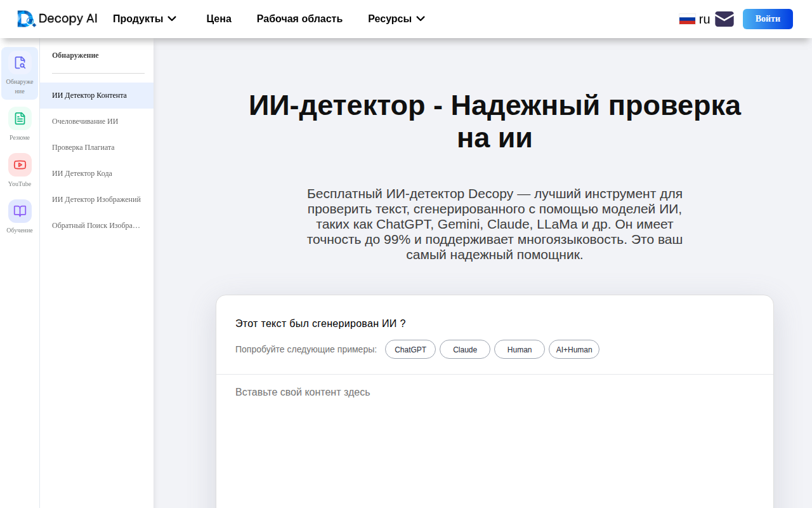812x508 pixels.
Task: Click the Обнаружение panel heading
Action: (x=75, y=55)
